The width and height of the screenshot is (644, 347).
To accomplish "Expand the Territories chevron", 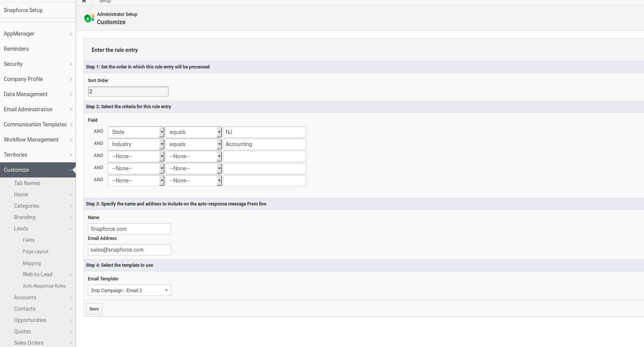I will click(x=71, y=155).
